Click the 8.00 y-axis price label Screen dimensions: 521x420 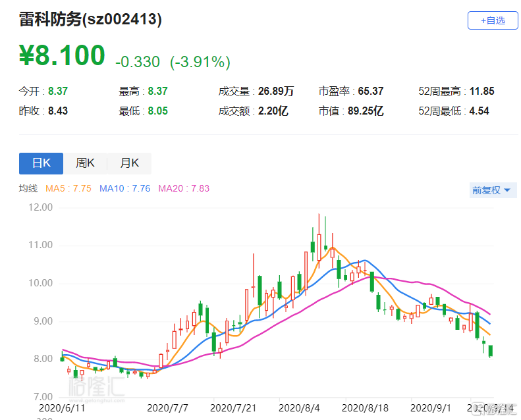tap(43, 359)
